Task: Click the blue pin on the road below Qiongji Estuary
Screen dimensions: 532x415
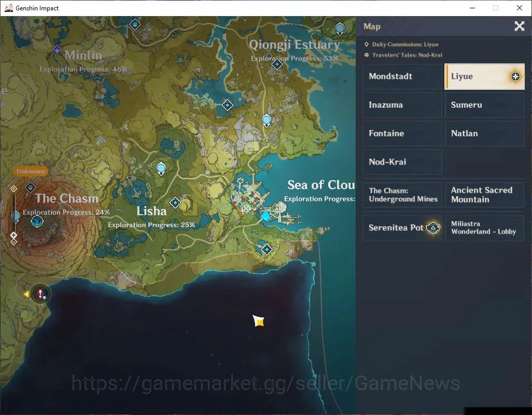Action: [267, 121]
